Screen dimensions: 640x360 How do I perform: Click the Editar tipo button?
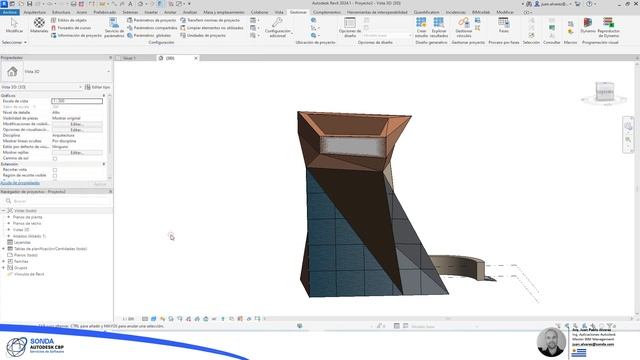[x=98, y=87]
